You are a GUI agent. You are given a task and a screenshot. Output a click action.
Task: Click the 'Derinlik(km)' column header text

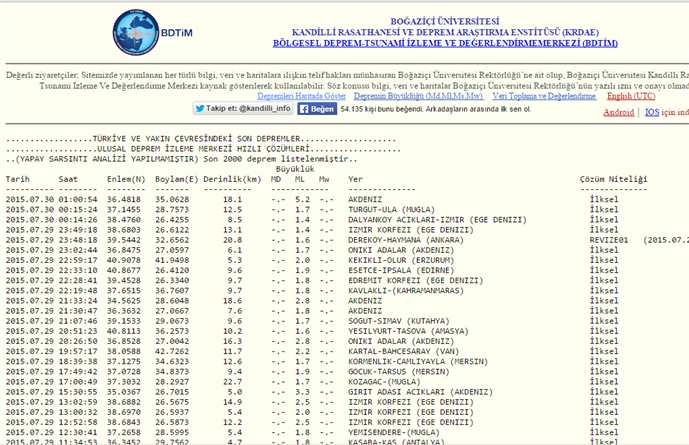pos(226,179)
